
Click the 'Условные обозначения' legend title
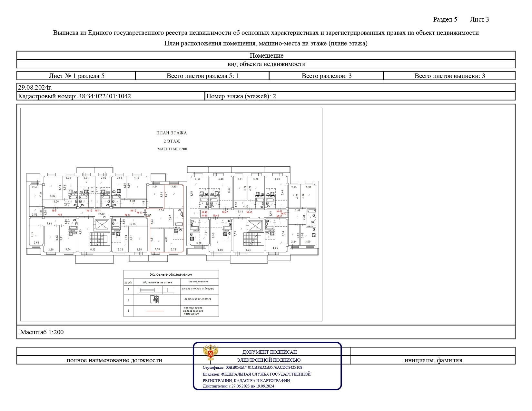click(x=171, y=274)
